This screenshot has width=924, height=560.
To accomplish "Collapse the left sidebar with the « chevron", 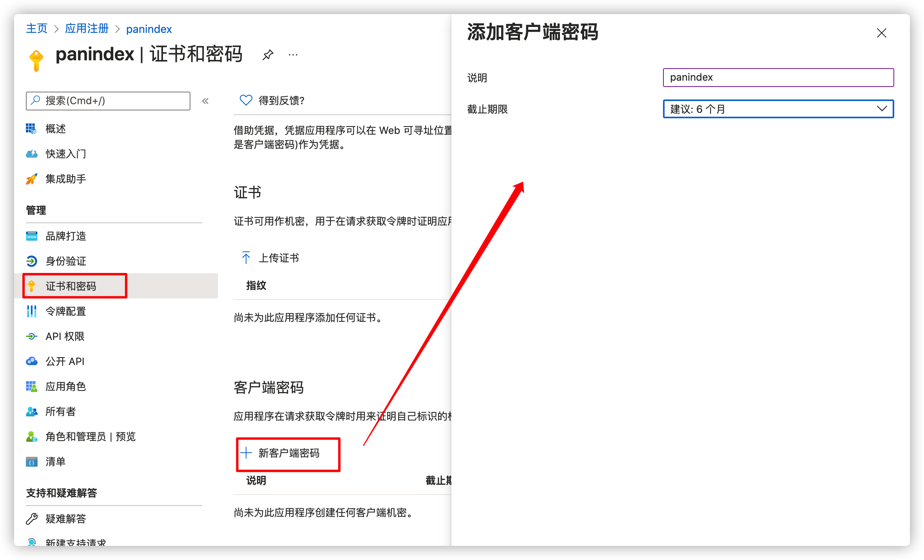I will (x=205, y=101).
